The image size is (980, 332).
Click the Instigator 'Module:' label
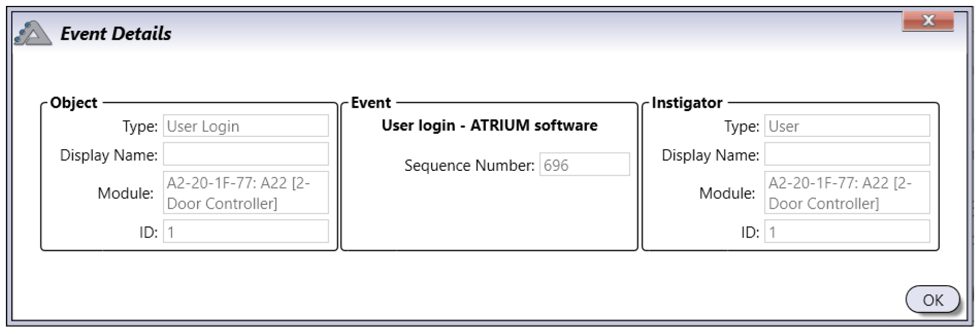pyautogui.click(x=727, y=193)
